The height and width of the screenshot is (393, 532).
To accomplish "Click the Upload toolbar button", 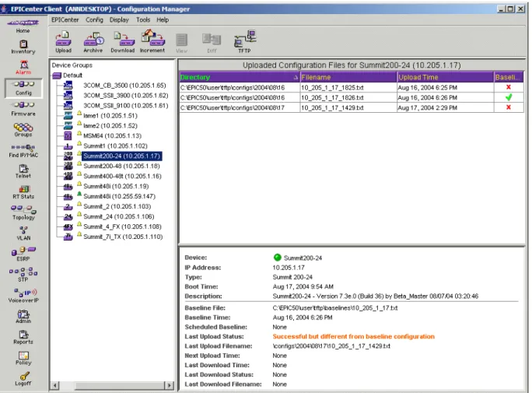I will click(x=64, y=43).
